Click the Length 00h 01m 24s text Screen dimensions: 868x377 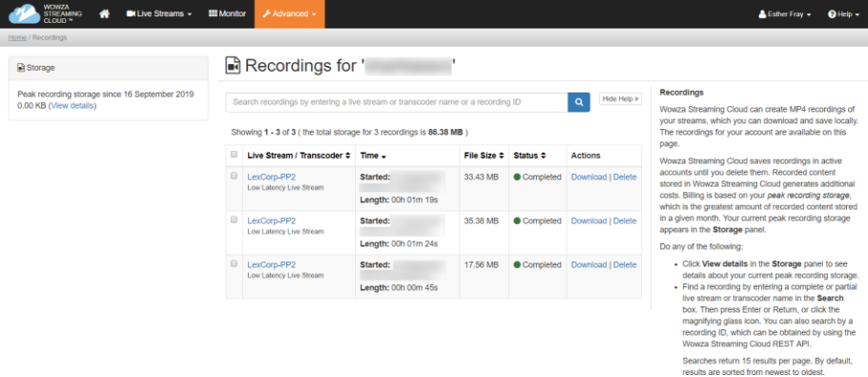pyautogui.click(x=399, y=243)
